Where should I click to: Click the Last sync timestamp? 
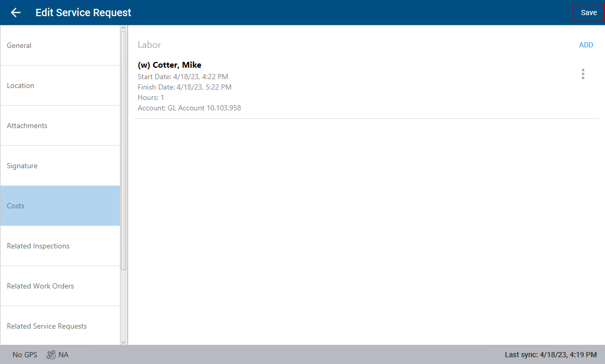[x=550, y=355]
